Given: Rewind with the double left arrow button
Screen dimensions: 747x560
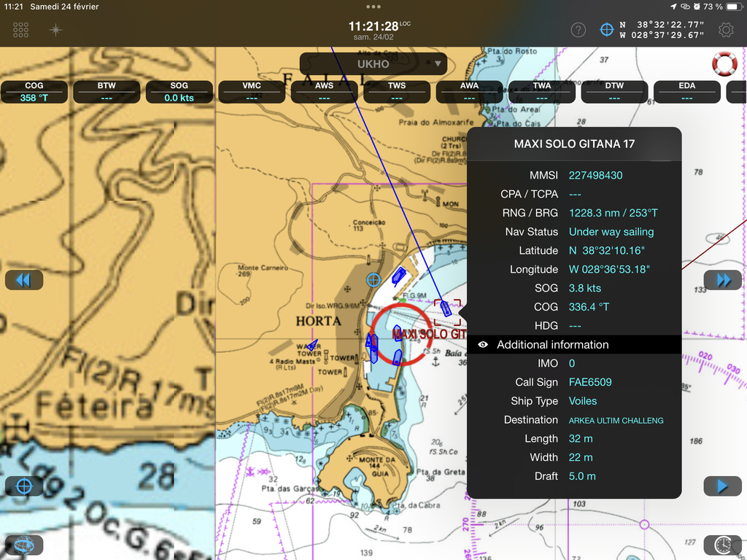Looking at the screenshot, I should [x=24, y=280].
